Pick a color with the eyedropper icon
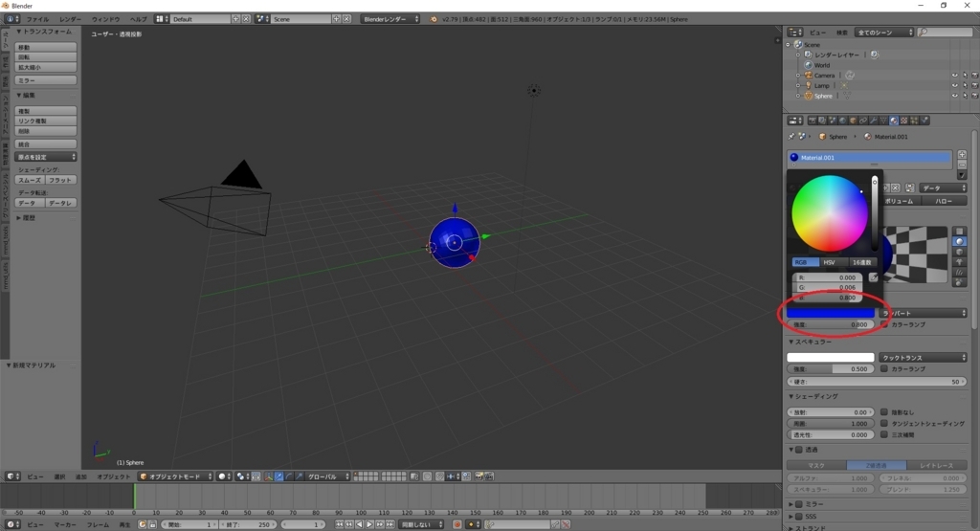Image resolution: width=980 pixels, height=531 pixels. click(874, 277)
